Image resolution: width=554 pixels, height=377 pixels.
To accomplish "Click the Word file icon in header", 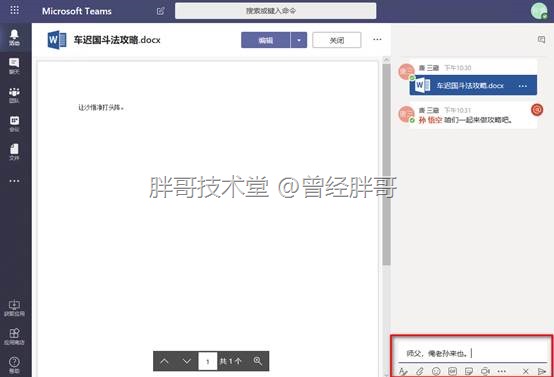I will (x=57, y=40).
